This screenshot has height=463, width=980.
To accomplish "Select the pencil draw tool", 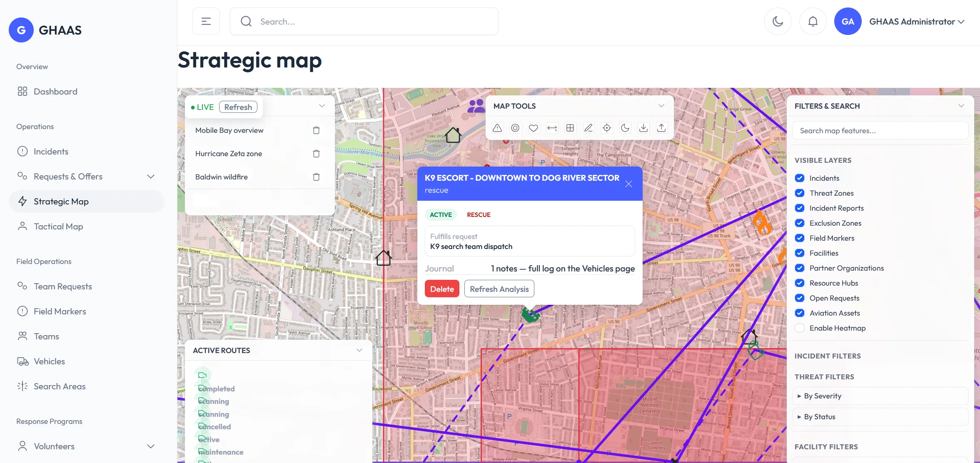I will tap(588, 128).
